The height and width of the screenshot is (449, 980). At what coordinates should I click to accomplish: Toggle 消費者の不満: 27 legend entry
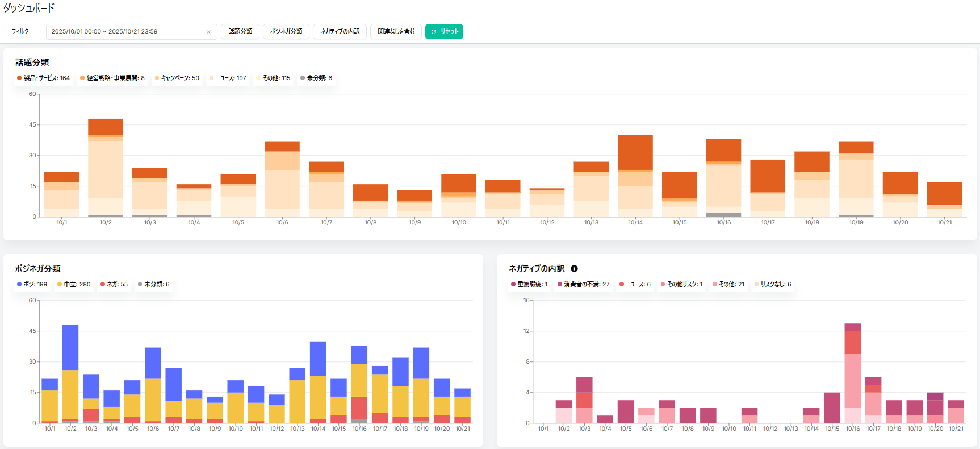[583, 285]
